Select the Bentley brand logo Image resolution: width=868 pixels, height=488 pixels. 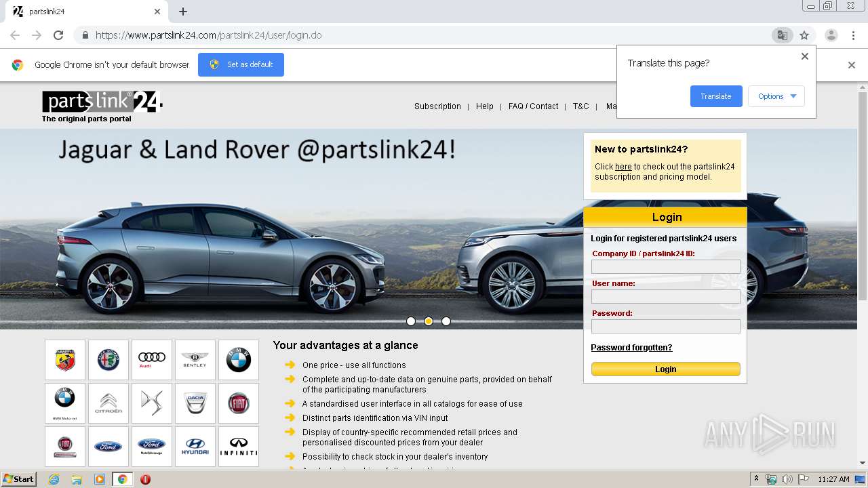coord(195,360)
